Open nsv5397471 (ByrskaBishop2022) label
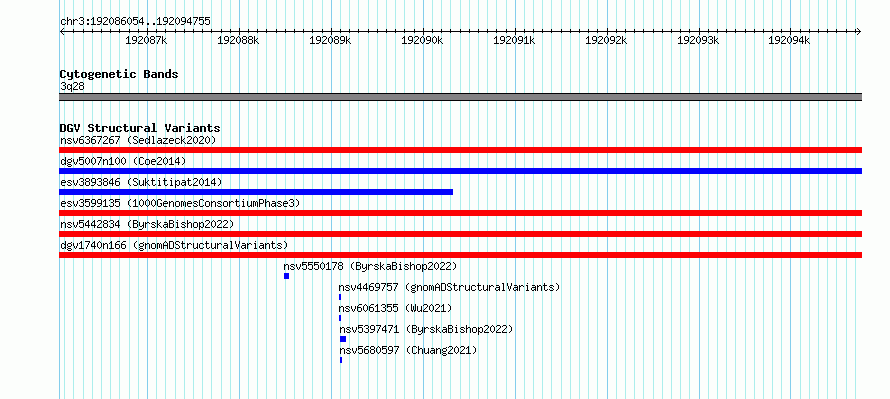The height and width of the screenshot is (399, 890). tap(426, 329)
